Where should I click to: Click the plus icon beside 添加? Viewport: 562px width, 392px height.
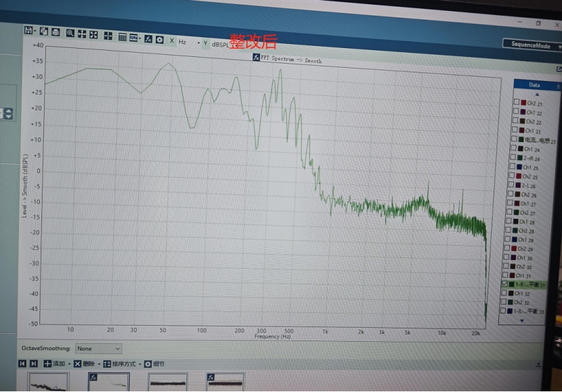(x=47, y=364)
